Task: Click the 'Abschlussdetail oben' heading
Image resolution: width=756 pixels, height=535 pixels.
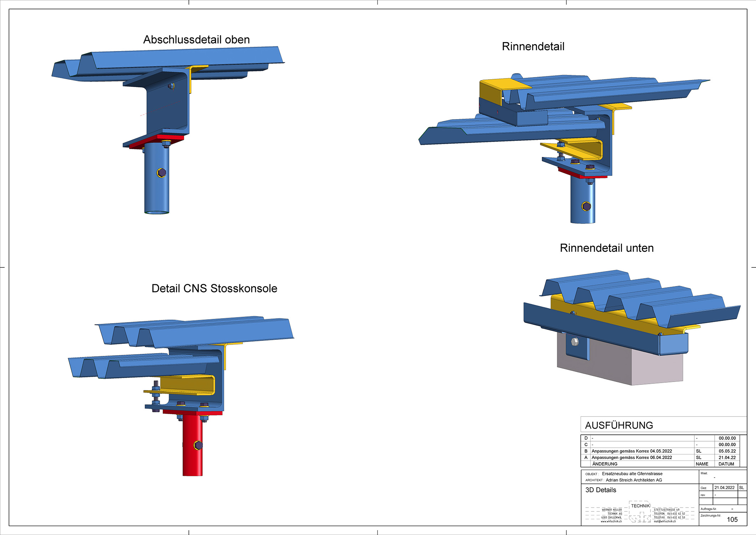Action: pos(196,40)
